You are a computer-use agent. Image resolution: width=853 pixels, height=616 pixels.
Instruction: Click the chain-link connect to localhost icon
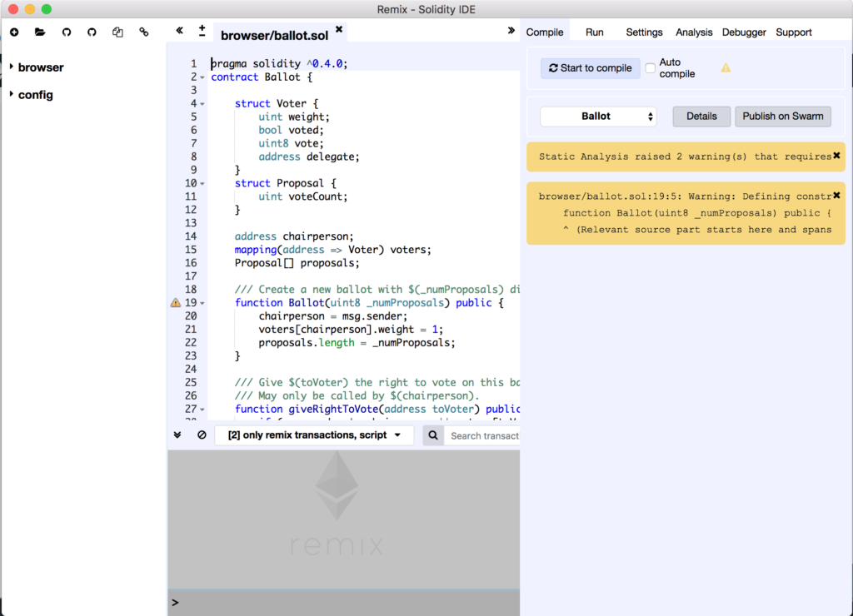coord(144,32)
